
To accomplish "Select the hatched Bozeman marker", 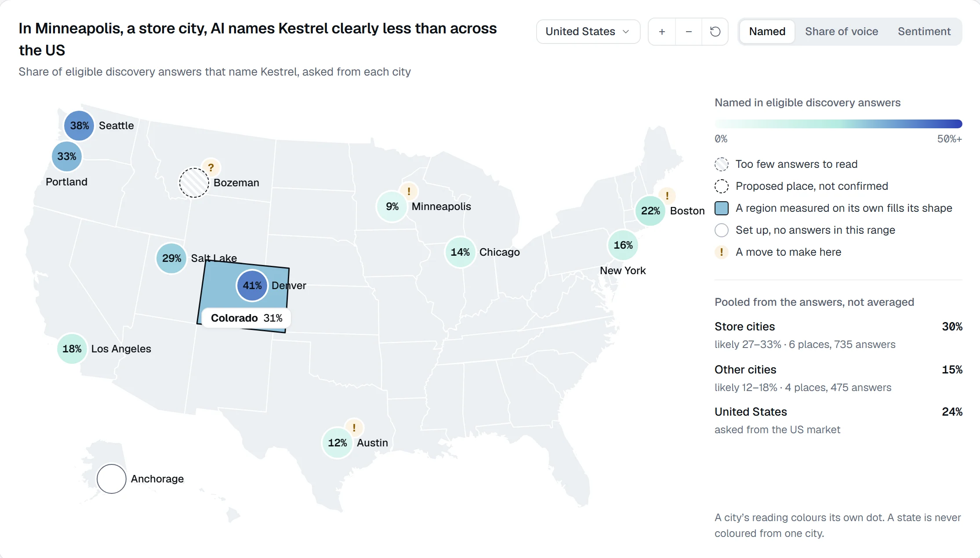I will point(194,183).
